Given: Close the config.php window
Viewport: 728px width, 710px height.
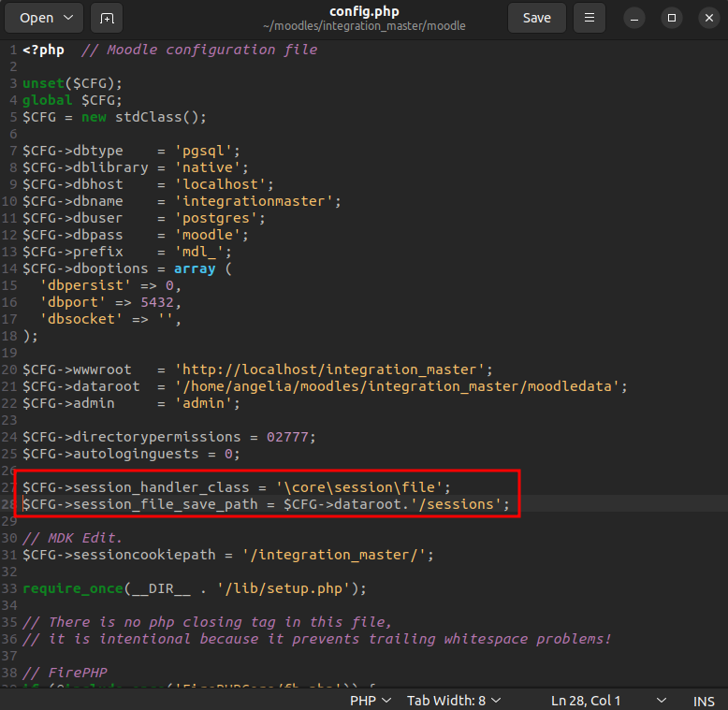Looking at the screenshot, I should click(x=709, y=18).
